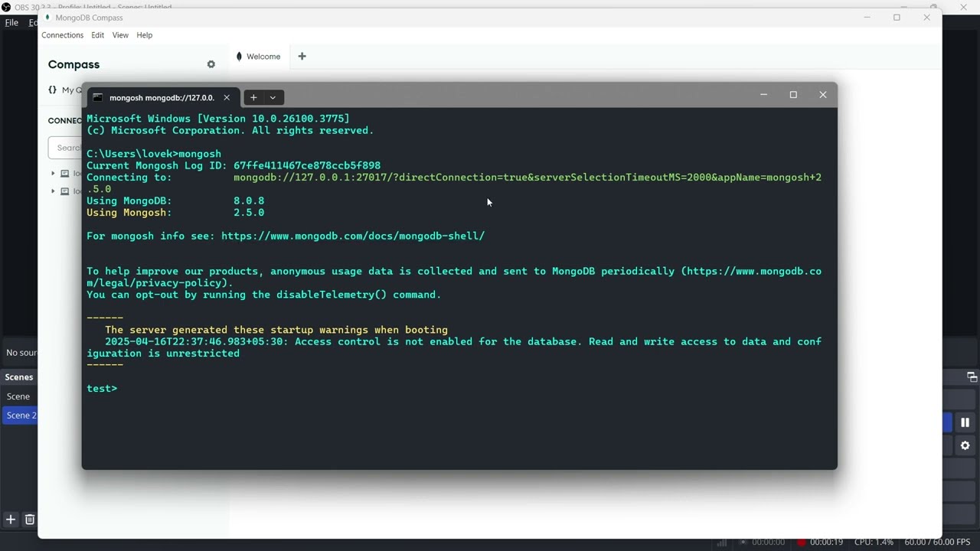Click the red recording indicator in OBS
Viewport: 980px width, 551px height.
pos(802,542)
